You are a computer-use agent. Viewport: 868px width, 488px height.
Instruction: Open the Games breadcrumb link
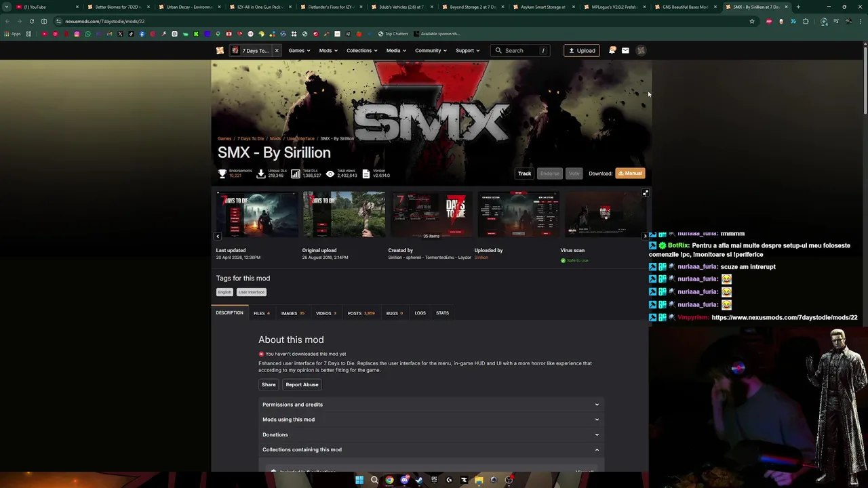[x=224, y=139]
